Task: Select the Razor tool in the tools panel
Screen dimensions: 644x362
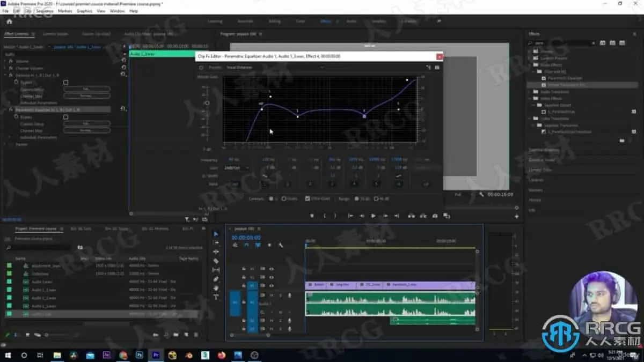Action: pos(216,261)
